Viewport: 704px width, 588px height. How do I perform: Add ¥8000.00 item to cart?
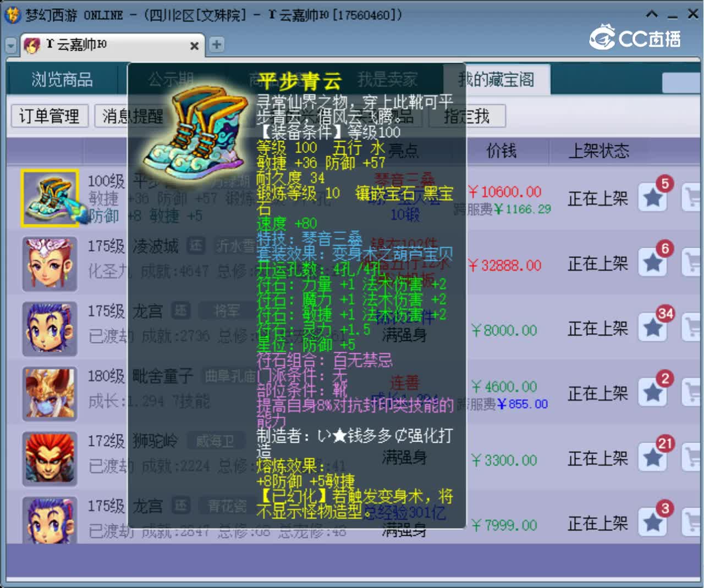[692, 328]
